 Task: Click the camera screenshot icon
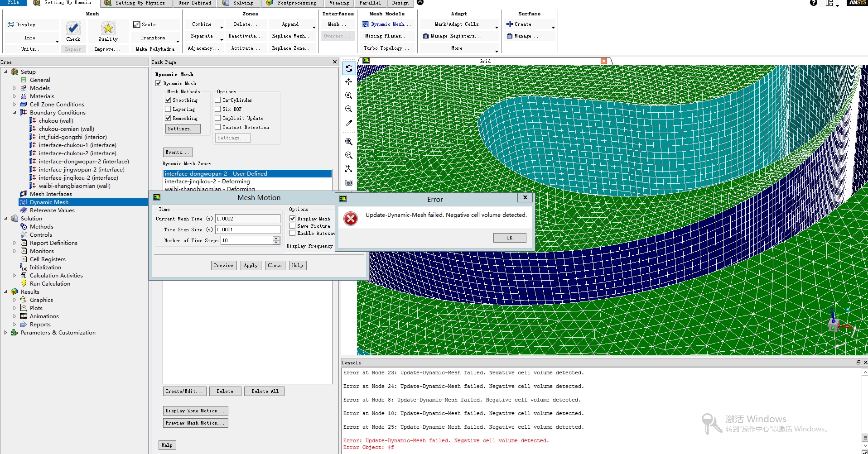click(348, 182)
